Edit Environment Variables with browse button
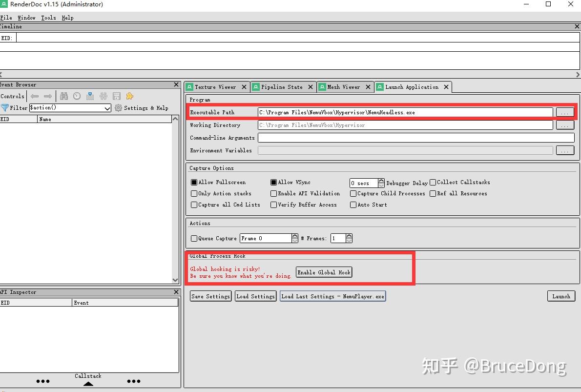Image resolution: width=581 pixels, height=392 pixels. click(565, 150)
